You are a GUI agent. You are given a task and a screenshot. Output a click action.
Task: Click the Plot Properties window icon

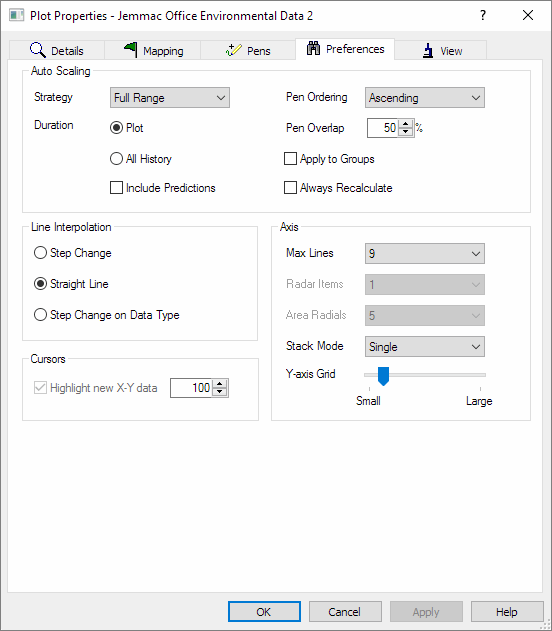click(x=16, y=15)
